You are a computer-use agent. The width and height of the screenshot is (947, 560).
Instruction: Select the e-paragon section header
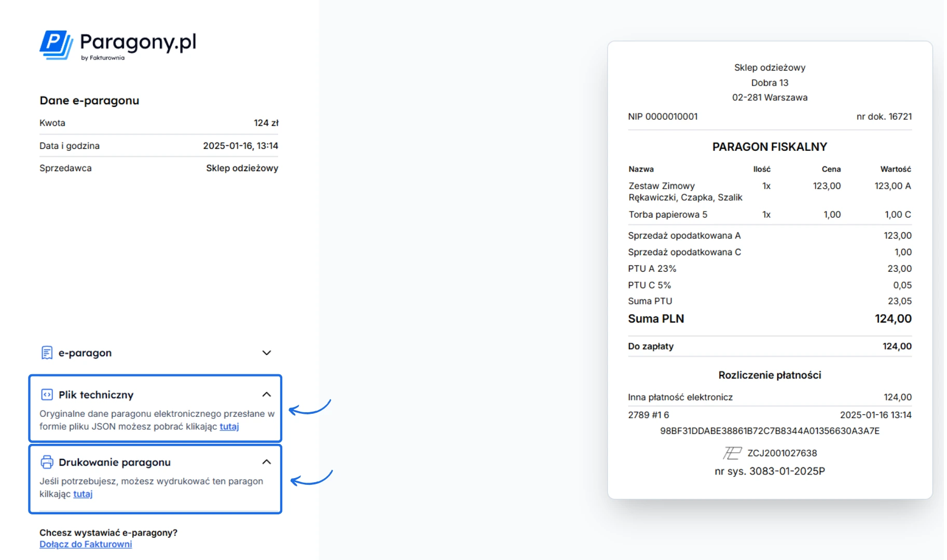click(x=85, y=353)
